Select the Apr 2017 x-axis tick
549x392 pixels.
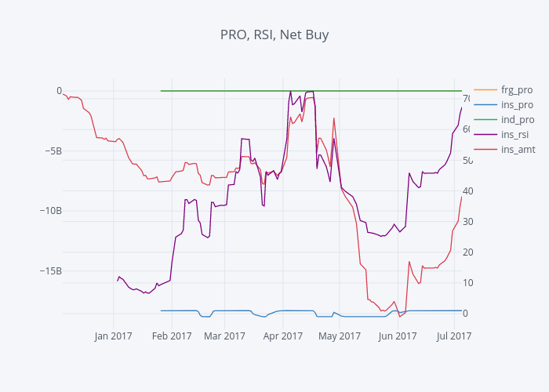283,336
